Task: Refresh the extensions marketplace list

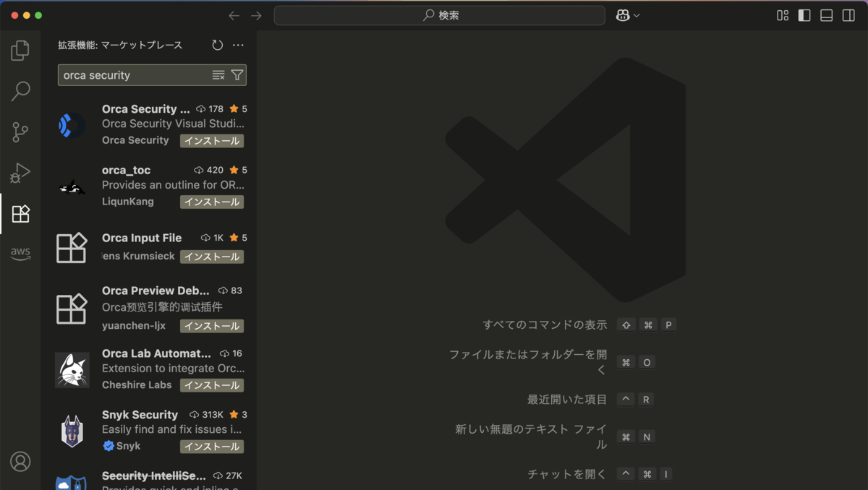Action: click(x=218, y=45)
